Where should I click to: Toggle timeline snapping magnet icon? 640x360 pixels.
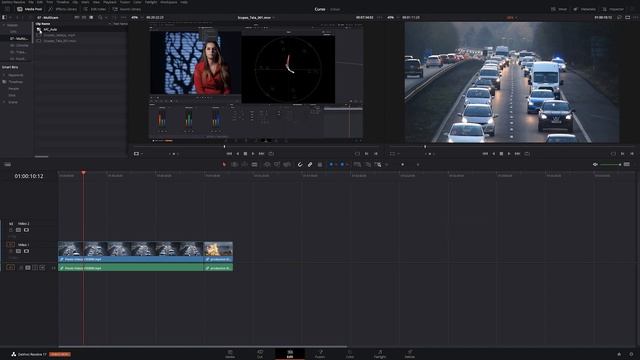[x=300, y=164]
